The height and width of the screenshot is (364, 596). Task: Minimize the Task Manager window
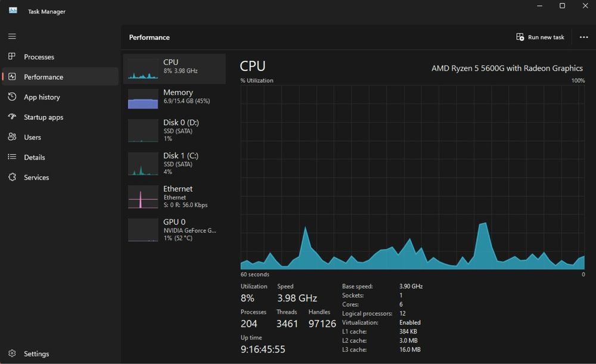point(540,6)
